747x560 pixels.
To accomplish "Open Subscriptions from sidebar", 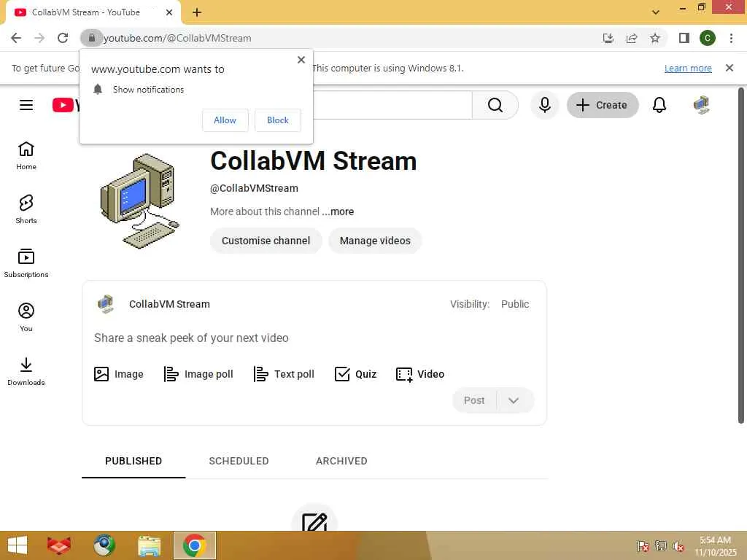I will [26, 263].
